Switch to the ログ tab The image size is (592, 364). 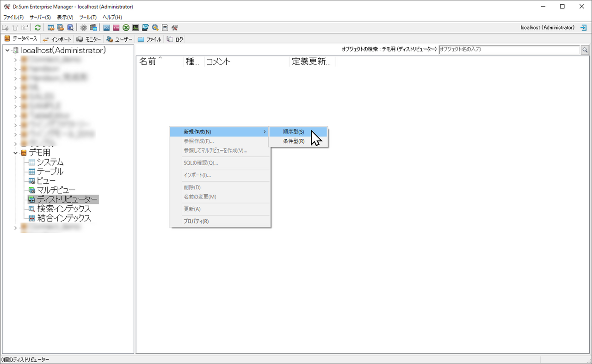175,39
